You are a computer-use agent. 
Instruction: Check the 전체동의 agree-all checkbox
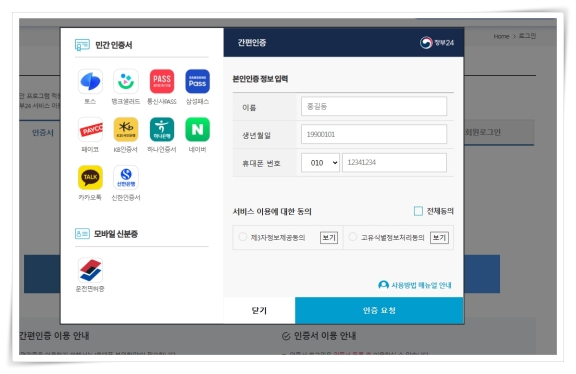pos(418,211)
